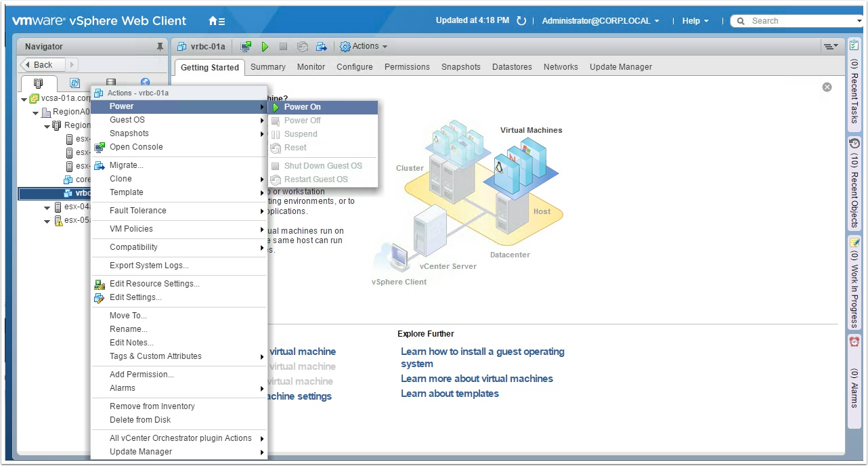Choose Delete from Disk menu entry
The width and height of the screenshot is (868, 466).
coord(179,420)
